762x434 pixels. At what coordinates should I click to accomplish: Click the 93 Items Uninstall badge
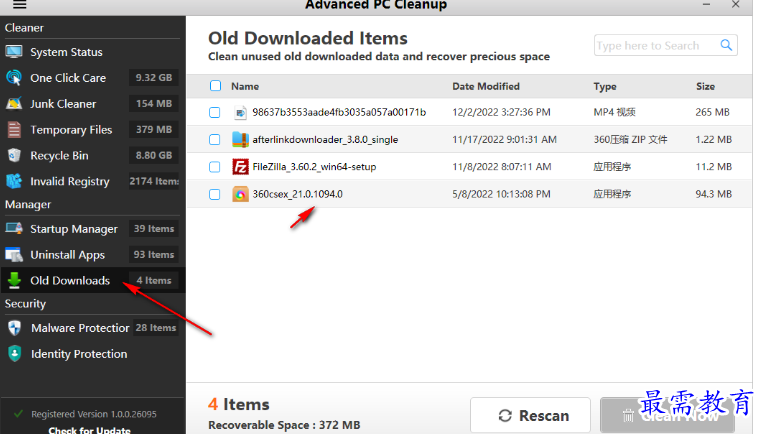point(154,255)
